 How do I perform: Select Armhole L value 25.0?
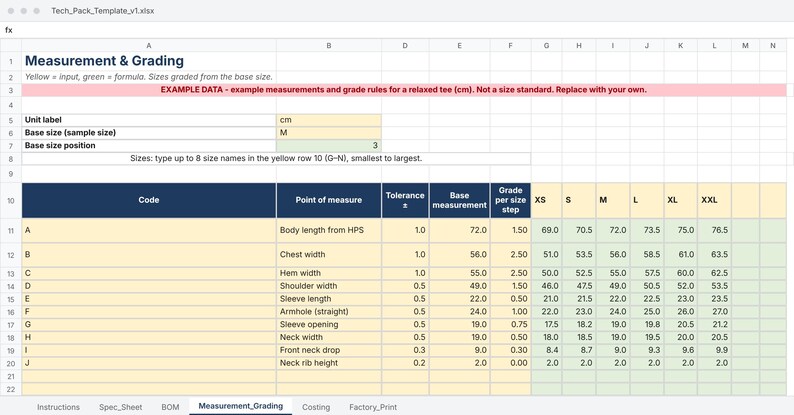[647, 312]
